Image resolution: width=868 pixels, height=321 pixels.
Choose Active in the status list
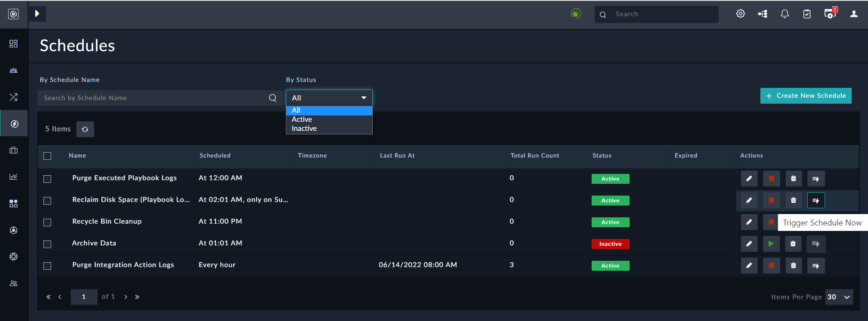tap(302, 120)
